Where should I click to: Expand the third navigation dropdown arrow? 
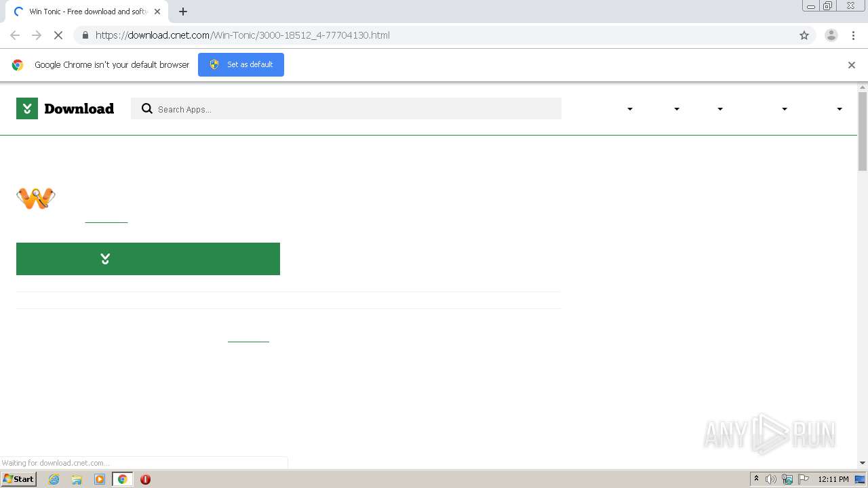pyautogui.click(x=720, y=109)
